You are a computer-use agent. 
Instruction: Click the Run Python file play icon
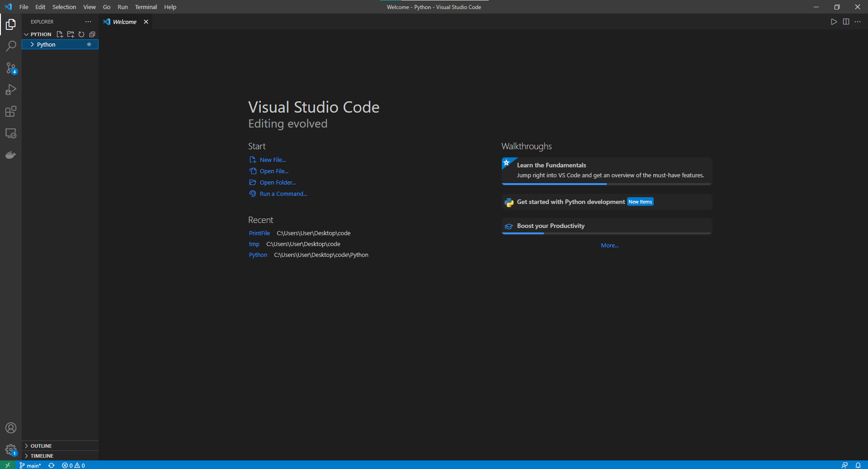click(834, 22)
